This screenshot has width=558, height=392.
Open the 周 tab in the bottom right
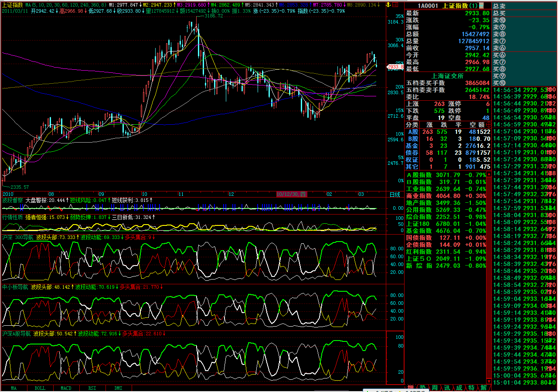pyautogui.click(x=435, y=388)
